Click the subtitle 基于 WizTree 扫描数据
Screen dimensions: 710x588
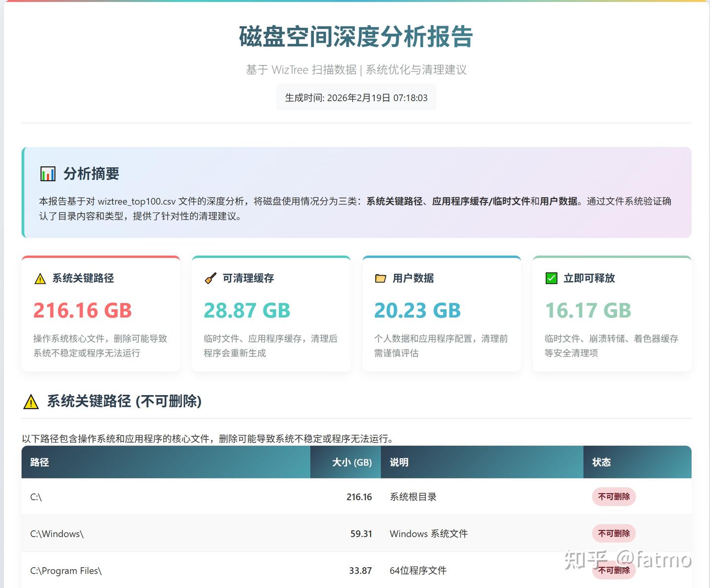click(301, 70)
